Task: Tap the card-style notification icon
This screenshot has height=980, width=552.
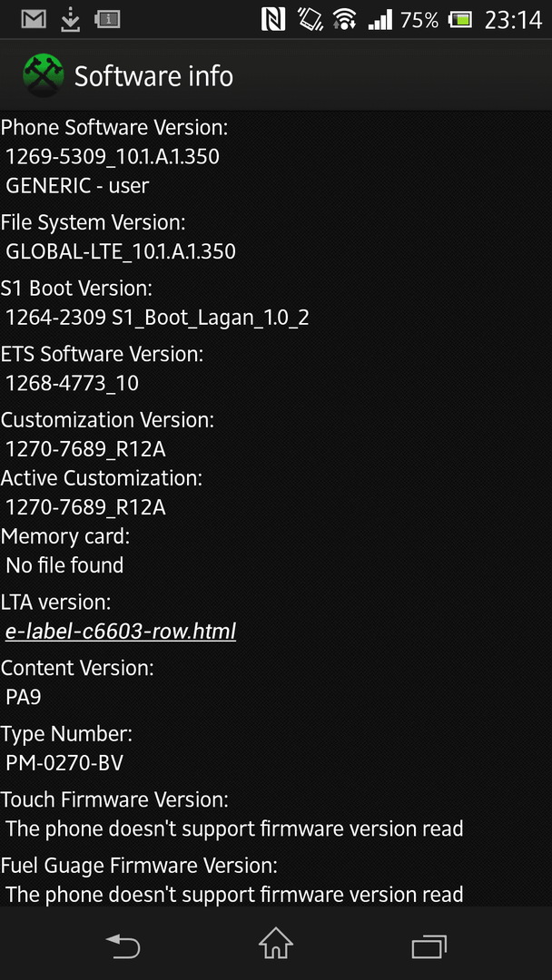Action: (x=107, y=20)
